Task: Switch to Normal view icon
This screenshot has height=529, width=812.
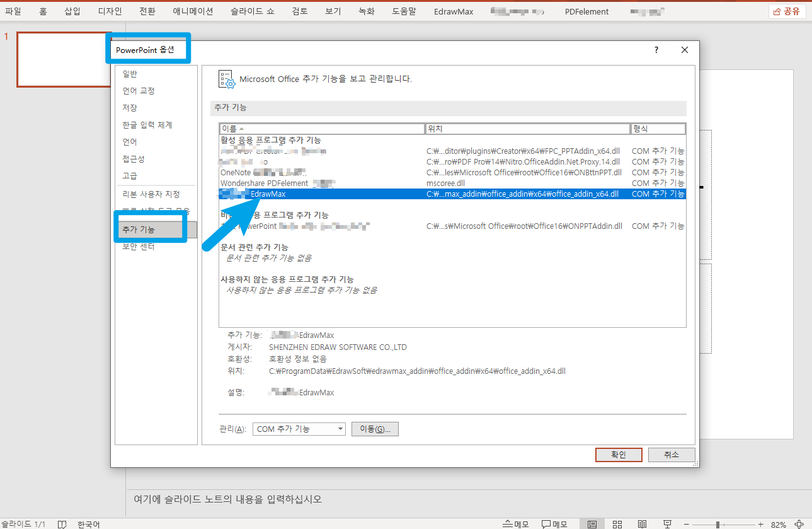Action: (x=592, y=524)
